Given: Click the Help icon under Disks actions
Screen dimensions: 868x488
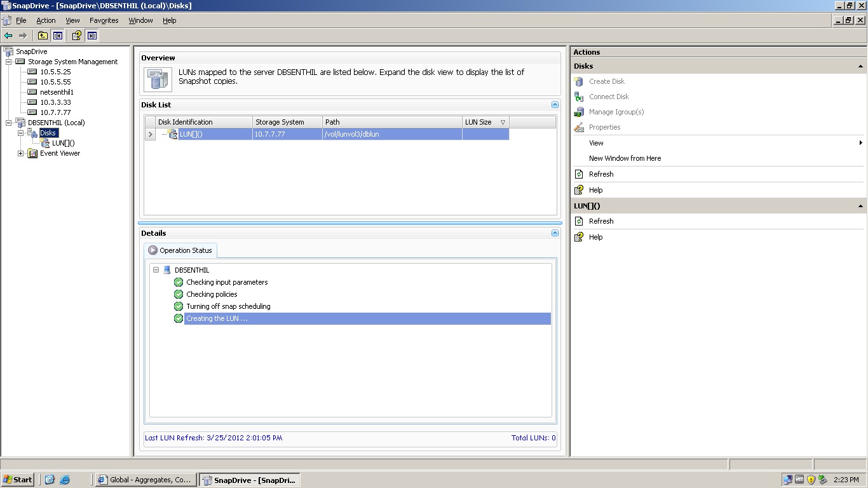Looking at the screenshot, I should 579,189.
